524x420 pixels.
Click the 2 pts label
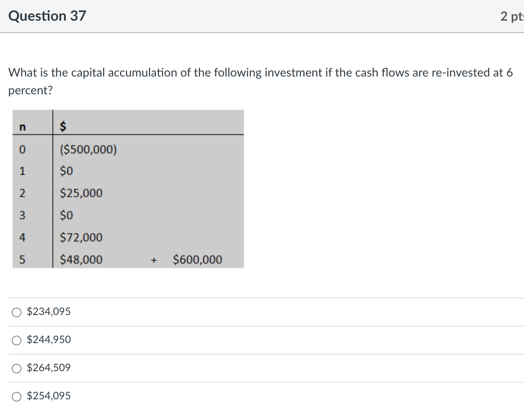click(512, 16)
